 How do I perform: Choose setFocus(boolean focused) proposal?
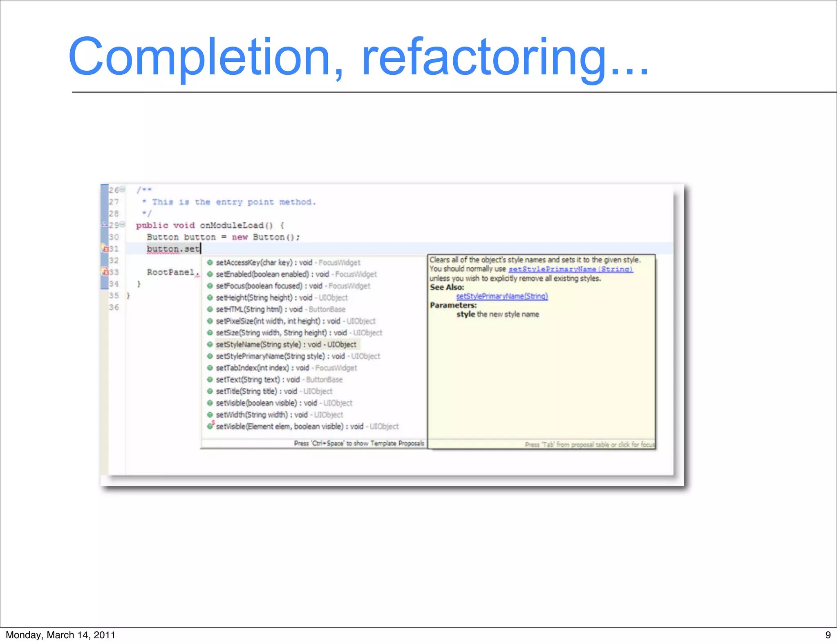coord(293,286)
